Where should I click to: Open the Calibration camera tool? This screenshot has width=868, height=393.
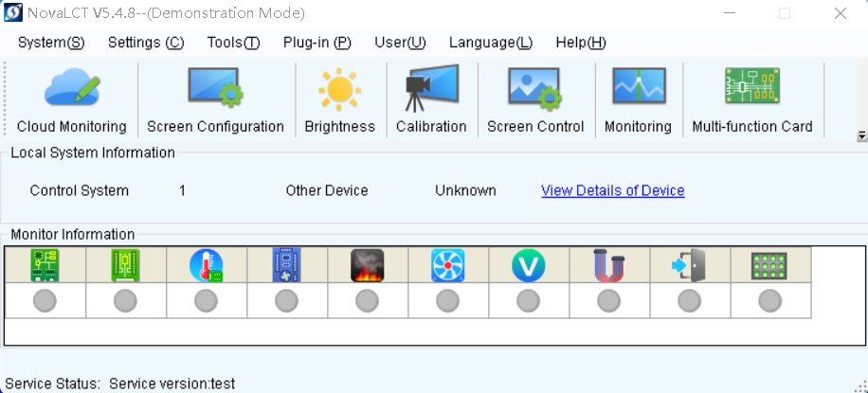(431, 100)
